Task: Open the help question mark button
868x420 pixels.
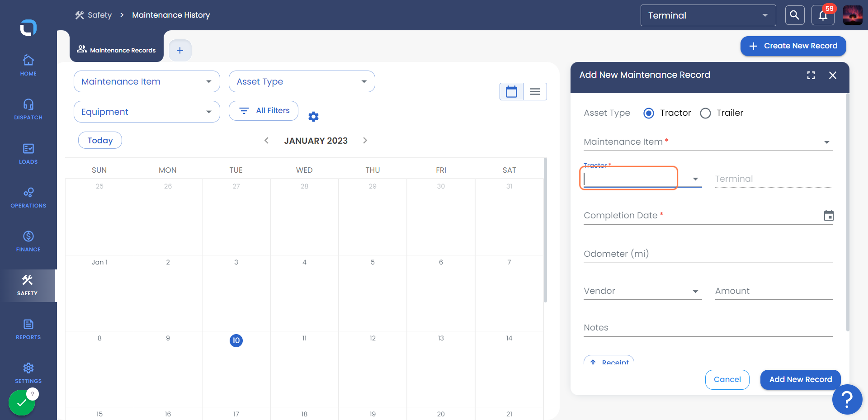Action: (847, 399)
